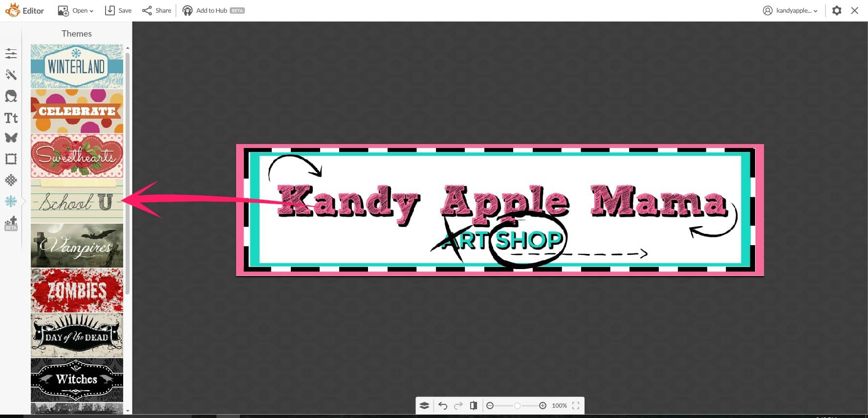This screenshot has height=418, width=868.
Task: Choose the Witches theme
Action: pyautogui.click(x=77, y=380)
